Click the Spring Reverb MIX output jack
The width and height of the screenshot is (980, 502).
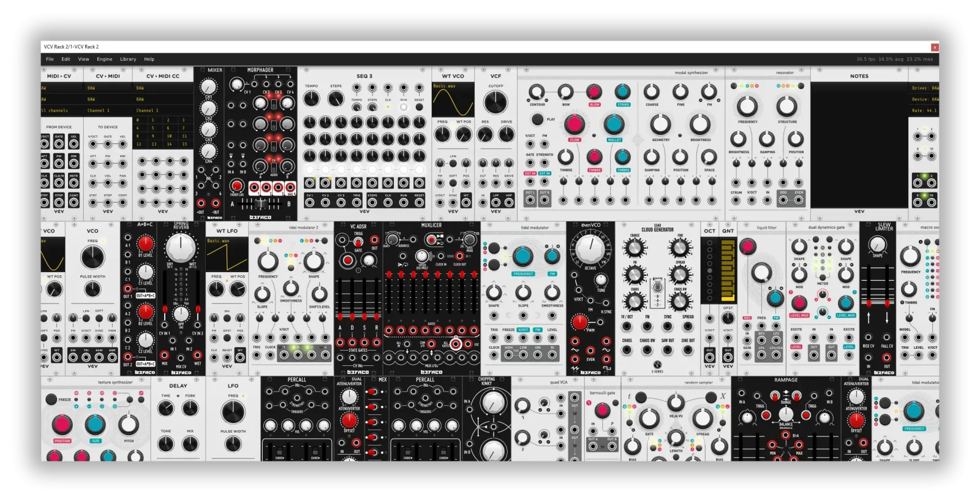coord(165,355)
